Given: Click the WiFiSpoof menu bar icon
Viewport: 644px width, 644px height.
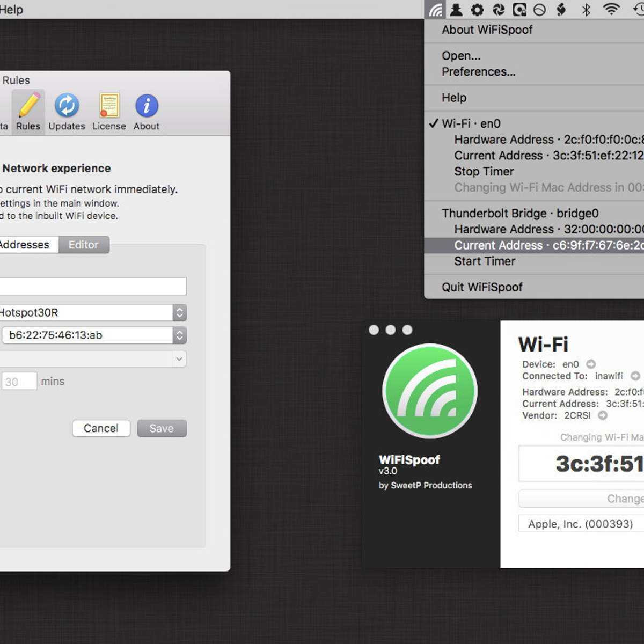Looking at the screenshot, I should (435, 9).
